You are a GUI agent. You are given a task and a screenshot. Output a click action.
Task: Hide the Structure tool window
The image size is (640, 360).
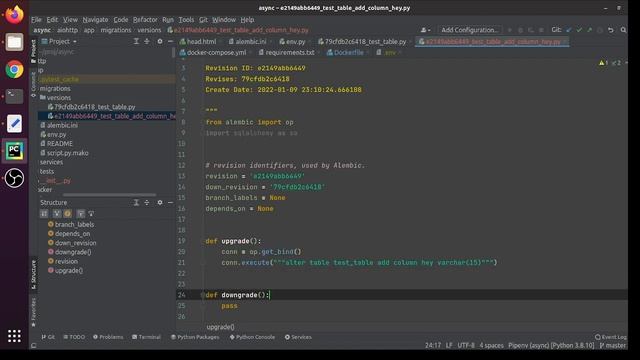170,202
